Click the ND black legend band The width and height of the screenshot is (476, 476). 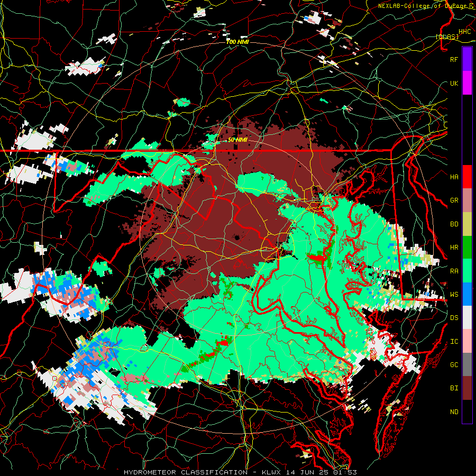pyautogui.click(x=467, y=411)
